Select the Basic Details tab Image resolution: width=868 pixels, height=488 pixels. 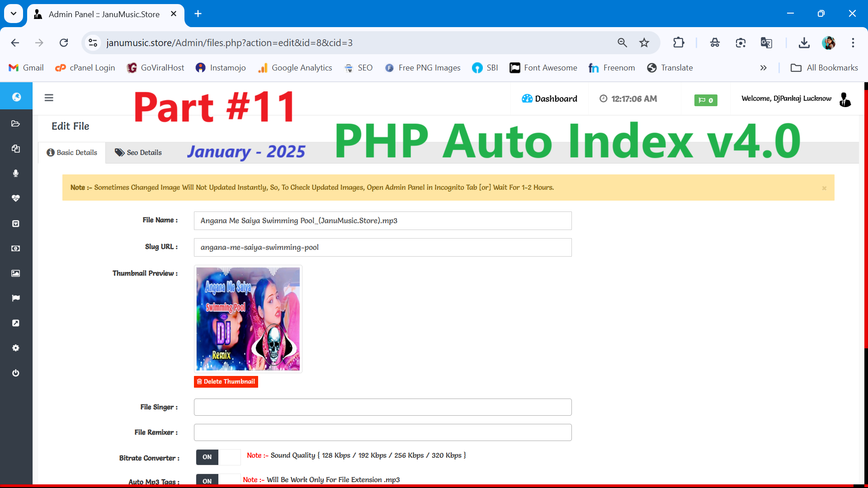pos(71,153)
